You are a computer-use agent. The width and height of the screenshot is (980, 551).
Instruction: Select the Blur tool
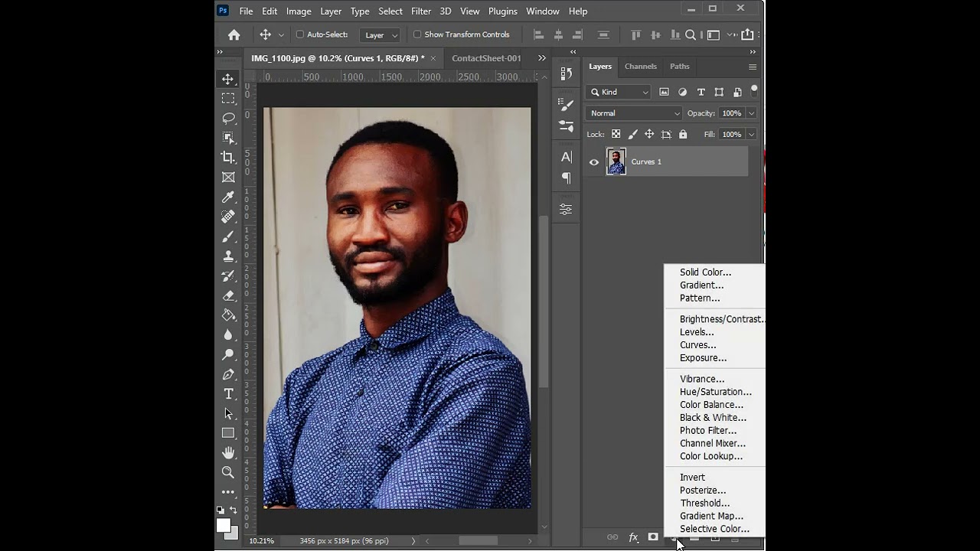228,334
